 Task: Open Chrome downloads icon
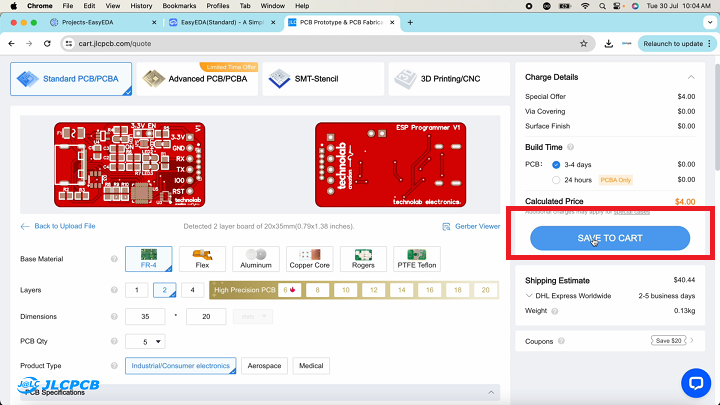point(608,44)
